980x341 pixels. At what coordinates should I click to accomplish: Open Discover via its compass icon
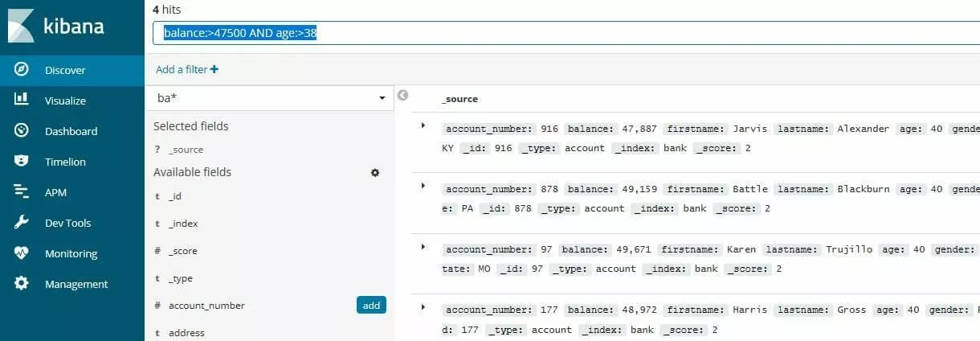point(22,70)
